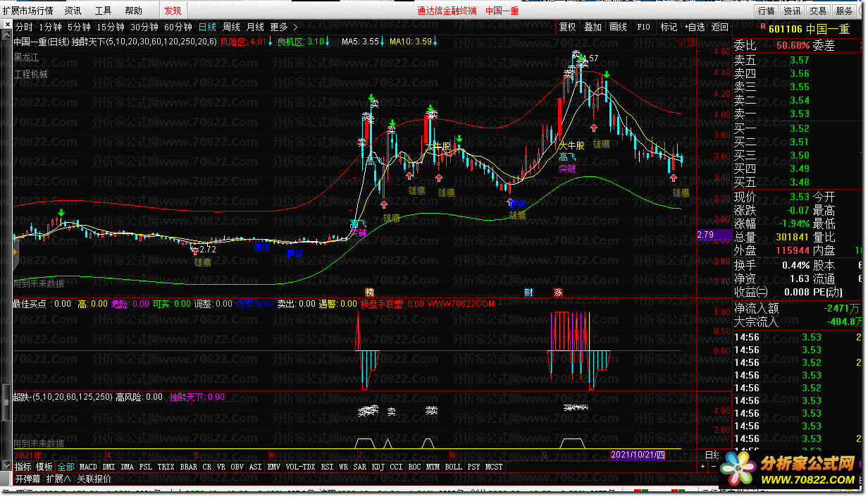Select the 指标 tab in bottom bar

pos(23,467)
